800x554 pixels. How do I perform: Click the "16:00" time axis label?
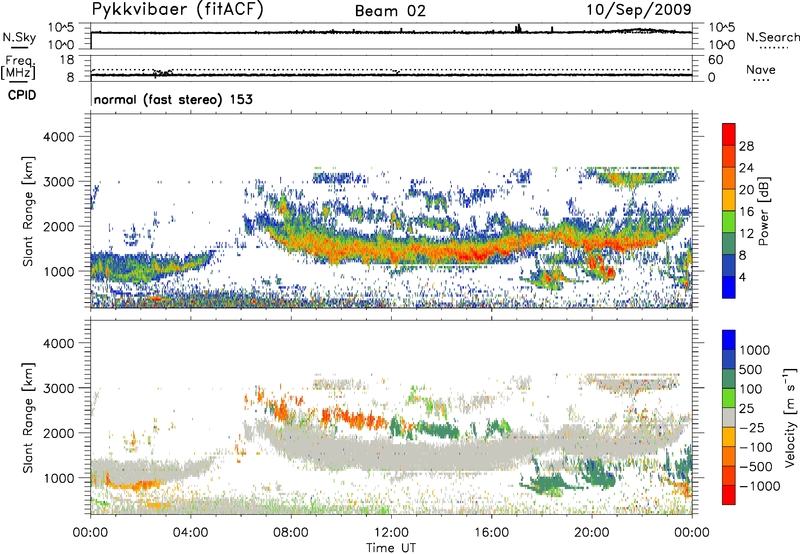click(x=491, y=533)
